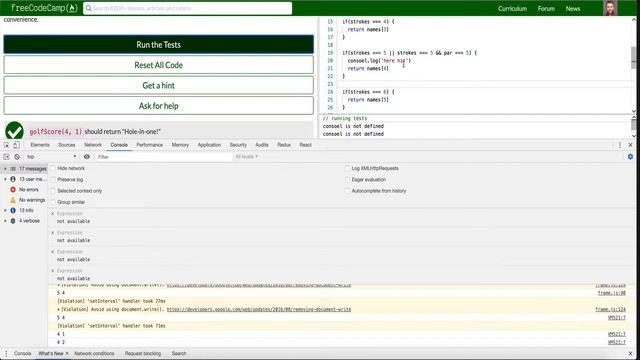Viewport: 640px width, 360px height.
Task: Remove the fourth live expression
Action: tap(52, 271)
